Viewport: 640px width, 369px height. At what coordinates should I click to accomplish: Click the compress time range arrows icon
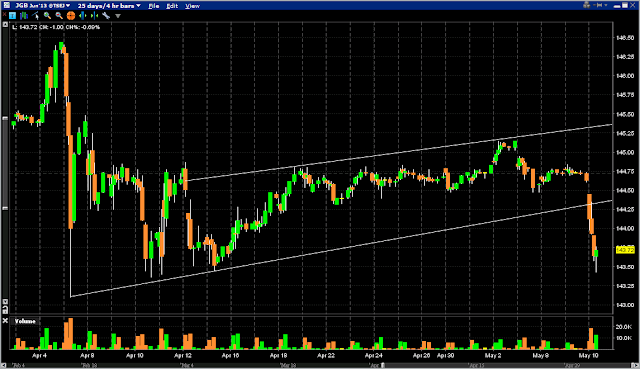pos(95,16)
